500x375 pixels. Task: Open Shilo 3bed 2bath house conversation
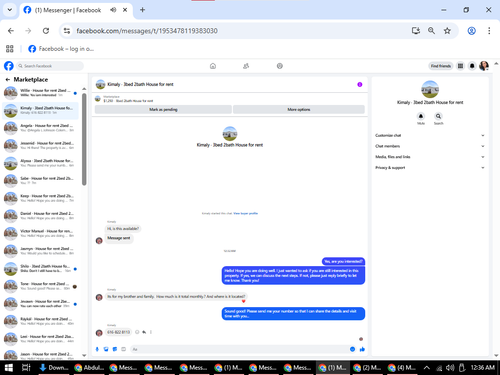[40, 268]
